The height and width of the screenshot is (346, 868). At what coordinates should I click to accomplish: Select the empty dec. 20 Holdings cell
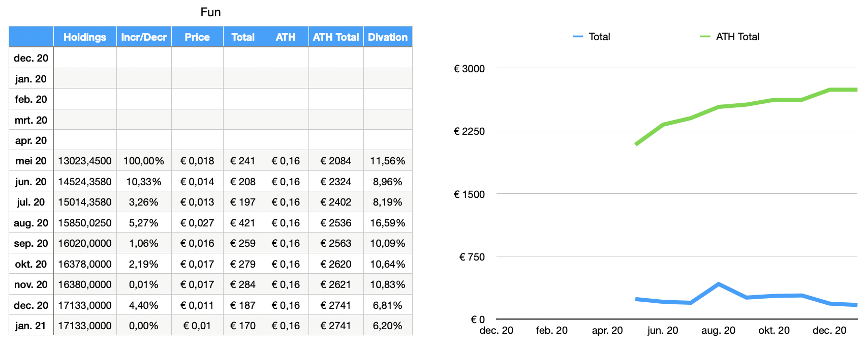tap(85, 58)
